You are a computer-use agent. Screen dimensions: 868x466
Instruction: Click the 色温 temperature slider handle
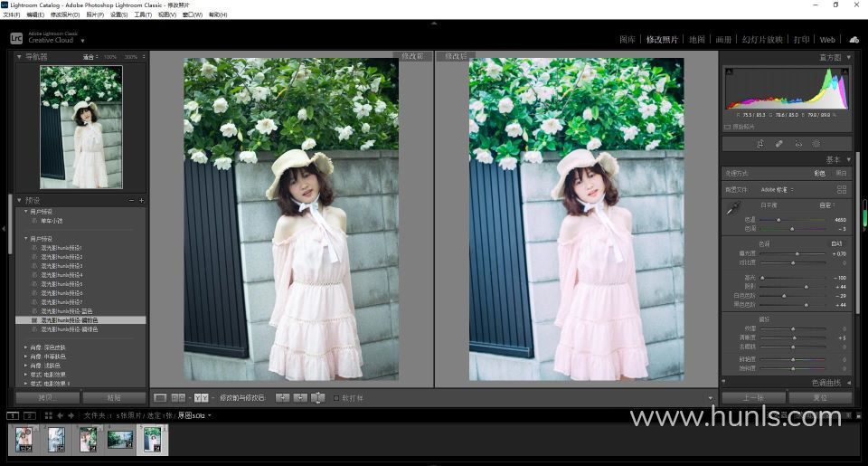[x=778, y=220]
